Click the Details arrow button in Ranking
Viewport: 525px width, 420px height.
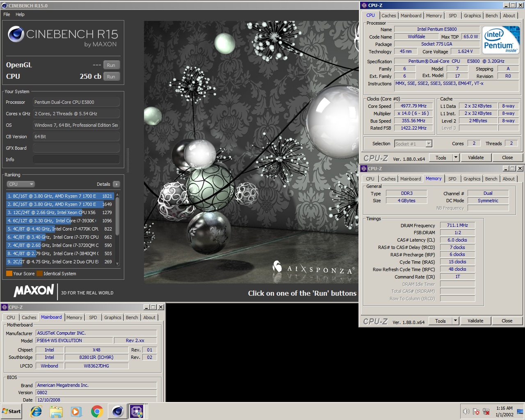point(116,184)
